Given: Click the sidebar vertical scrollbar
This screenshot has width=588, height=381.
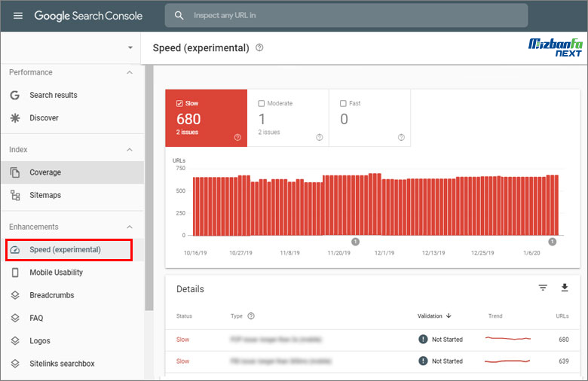Looking at the screenshot, I should pos(149,187).
